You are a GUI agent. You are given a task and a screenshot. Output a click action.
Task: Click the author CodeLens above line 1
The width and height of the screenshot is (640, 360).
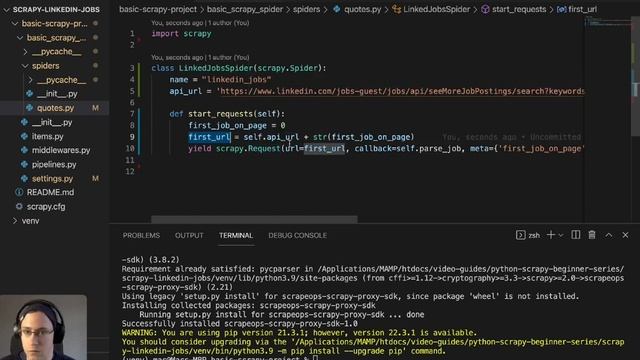[x=200, y=23]
